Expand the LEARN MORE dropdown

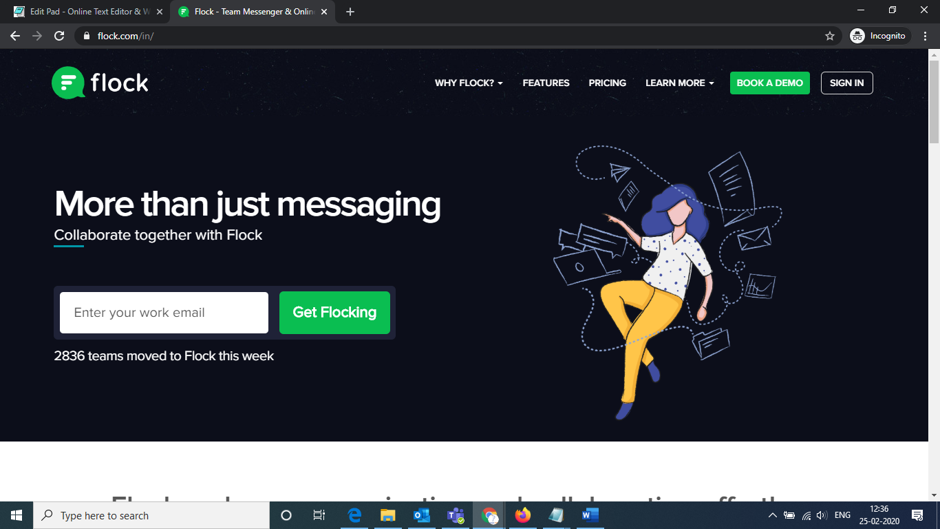(679, 83)
